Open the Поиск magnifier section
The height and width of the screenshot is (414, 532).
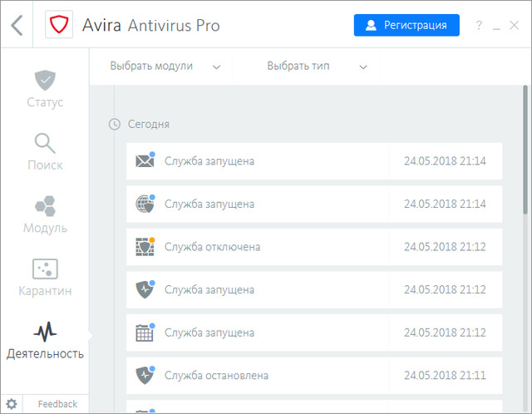pyautogui.click(x=45, y=152)
